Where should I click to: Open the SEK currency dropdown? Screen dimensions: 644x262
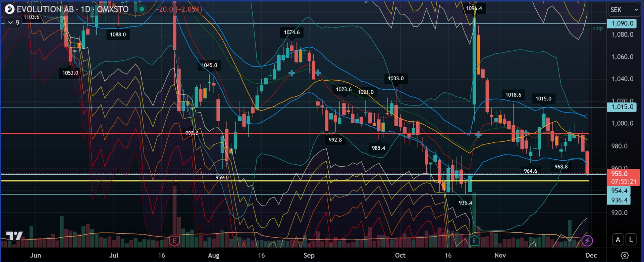coord(624,10)
